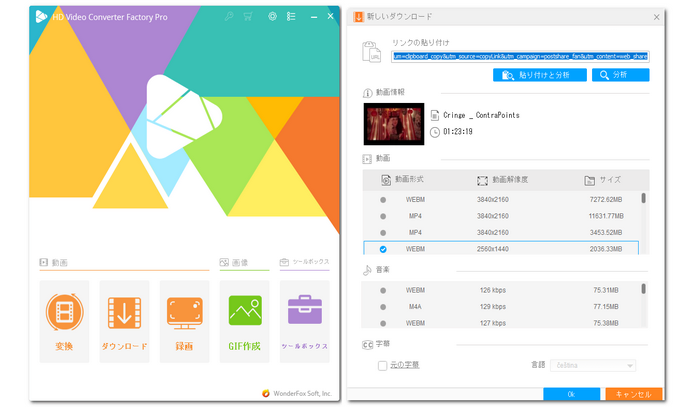This screenshot has width=700, height=407.
Task: Select the WEBM 3840x2160 video format radio
Action: point(383,199)
